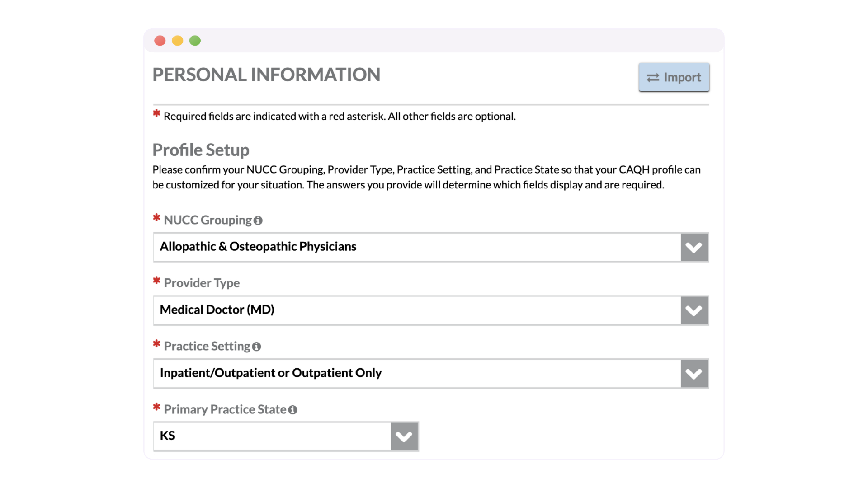Viewport: 868px width, 488px height.
Task: Click the red close window button
Action: 160,41
